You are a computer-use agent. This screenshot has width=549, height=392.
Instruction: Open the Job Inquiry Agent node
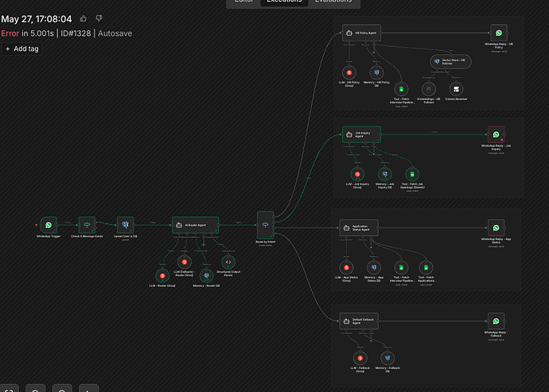point(362,134)
